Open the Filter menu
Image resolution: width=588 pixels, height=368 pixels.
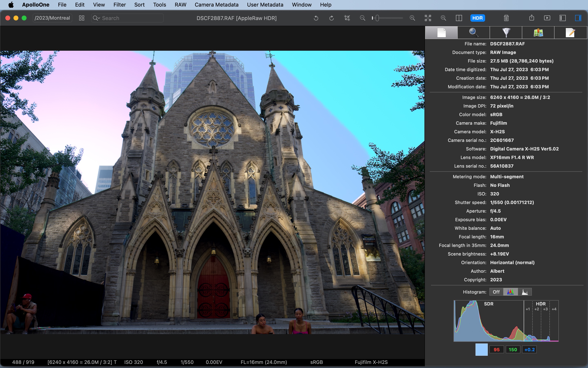click(x=120, y=5)
